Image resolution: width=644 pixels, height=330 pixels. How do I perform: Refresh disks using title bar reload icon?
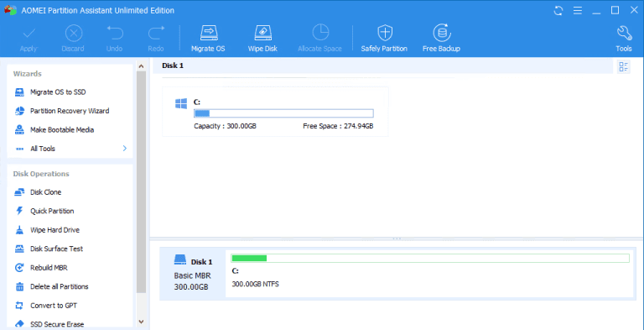pyautogui.click(x=558, y=10)
